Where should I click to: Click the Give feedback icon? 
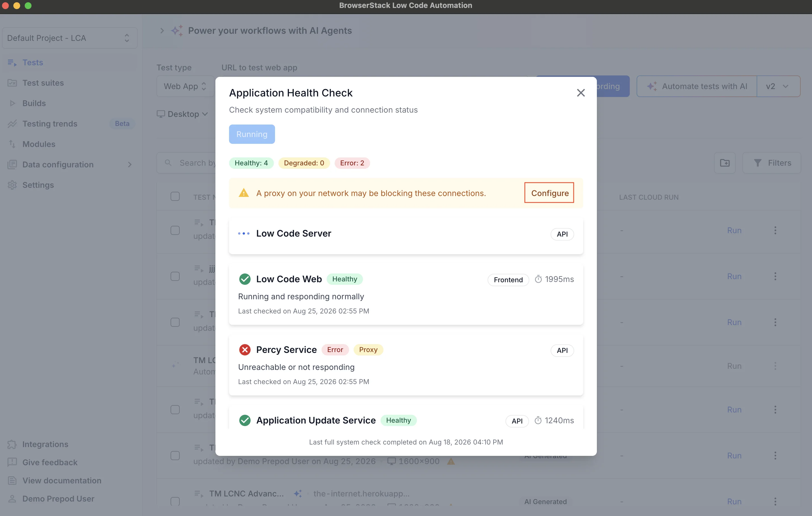(12, 462)
